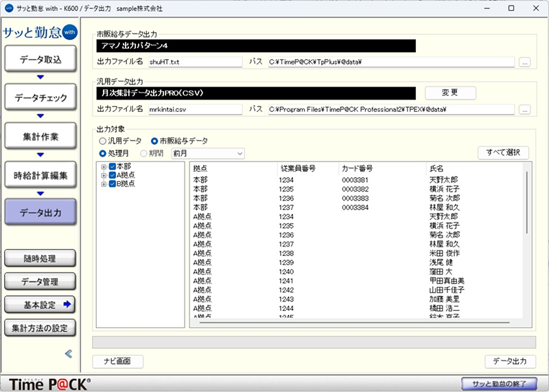Click サッと勤怠の終了 button
Screen dimensions: 549x392
pos(499,384)
